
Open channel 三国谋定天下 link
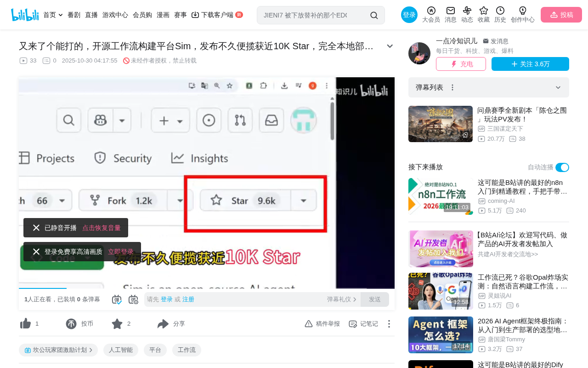[x=505, y=129]
